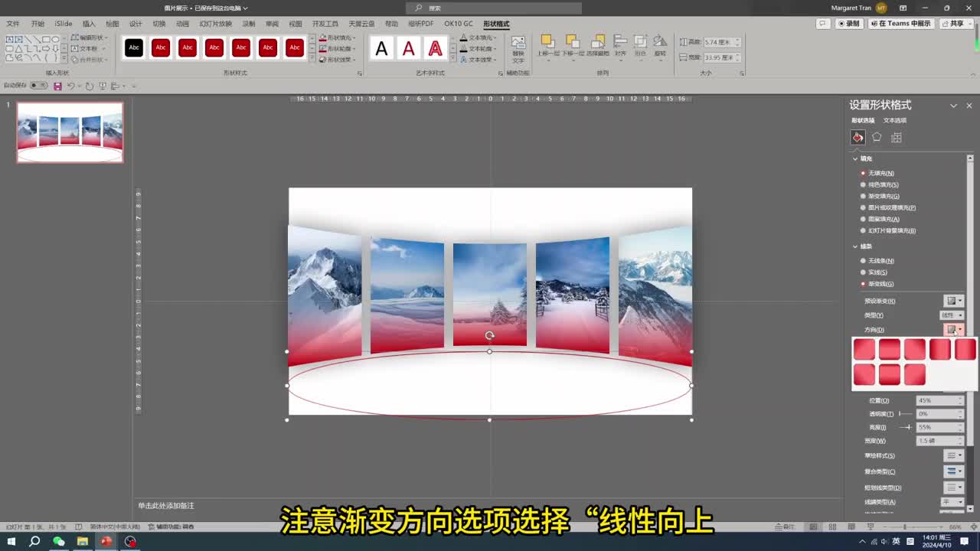Click the 上移一层 (Bring Forward) icon

point(547,42)
